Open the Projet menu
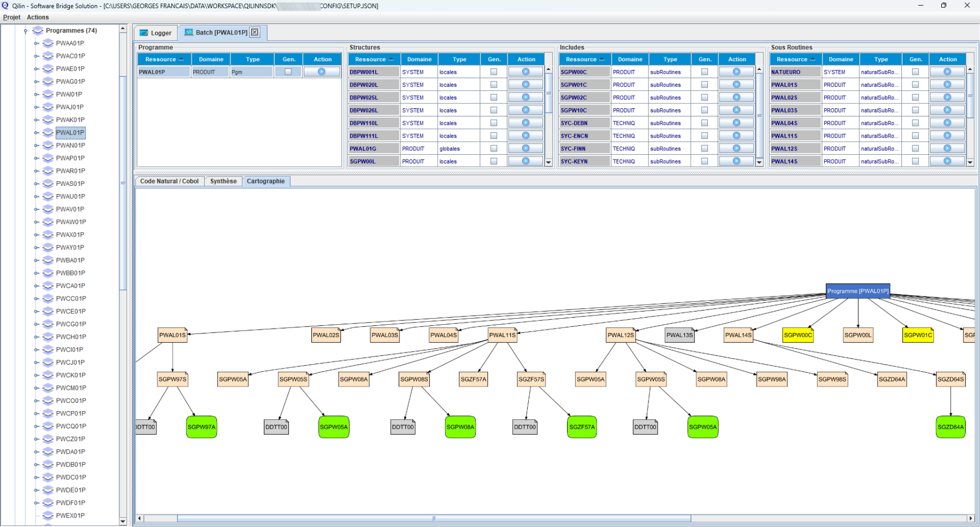The width and height of the screenshot is (980, 527). 11,17
